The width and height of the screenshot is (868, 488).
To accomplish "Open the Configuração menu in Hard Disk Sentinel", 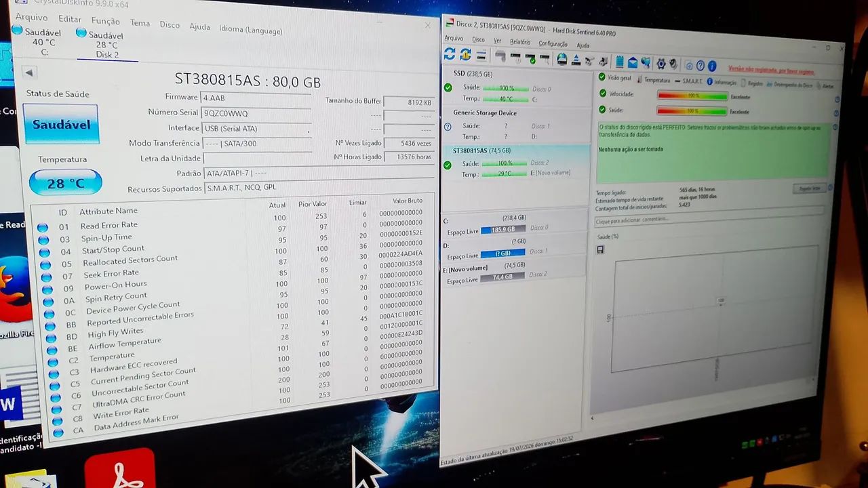I will click(x=553, y=44).
